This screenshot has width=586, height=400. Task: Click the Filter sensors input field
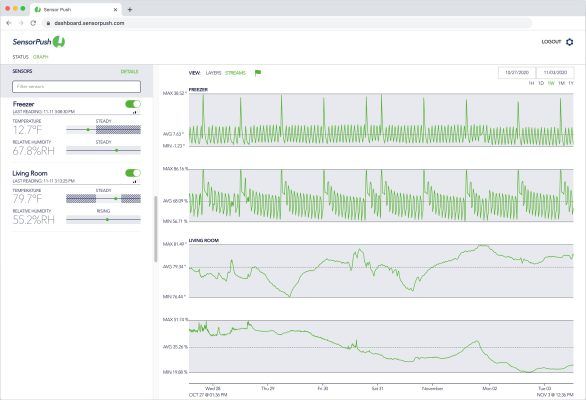(x=77, y=86)
